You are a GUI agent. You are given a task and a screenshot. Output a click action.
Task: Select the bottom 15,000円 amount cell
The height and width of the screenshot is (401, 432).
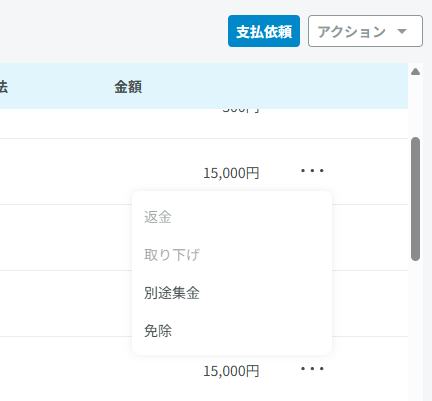point(231,371)
